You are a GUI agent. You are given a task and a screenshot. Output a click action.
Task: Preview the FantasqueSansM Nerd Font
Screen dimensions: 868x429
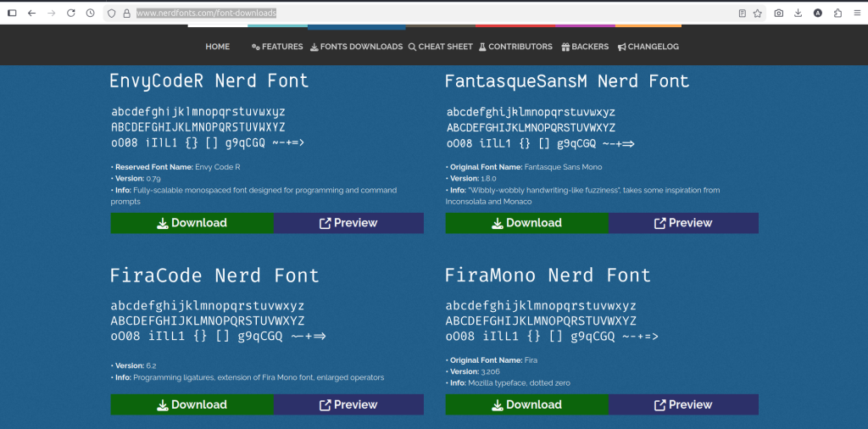pyautogui.click(x=682, y=223)
